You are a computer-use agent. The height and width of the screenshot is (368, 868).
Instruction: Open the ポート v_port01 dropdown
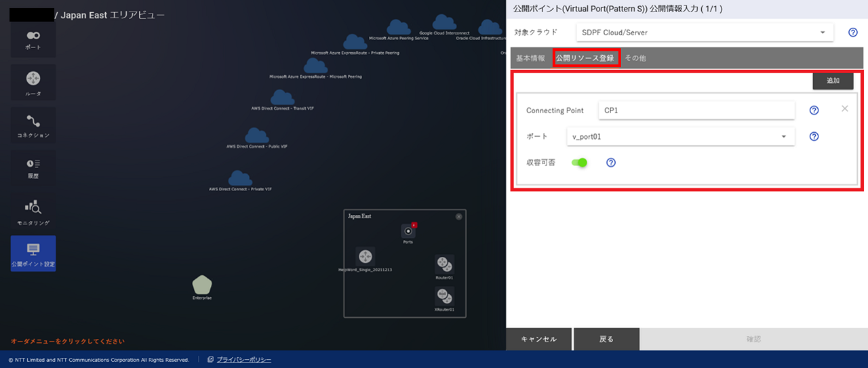pyautogui.click(x=680, y=136)
